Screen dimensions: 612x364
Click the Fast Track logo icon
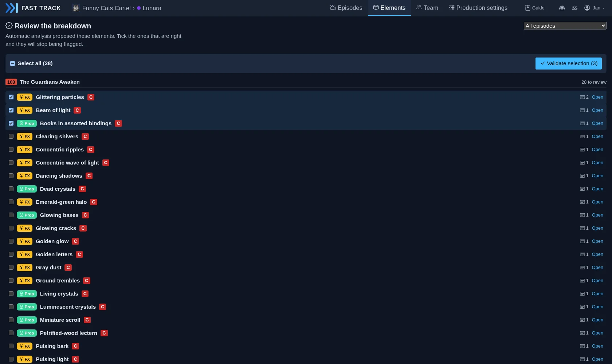pyautogui.click(x=11, y=8)
